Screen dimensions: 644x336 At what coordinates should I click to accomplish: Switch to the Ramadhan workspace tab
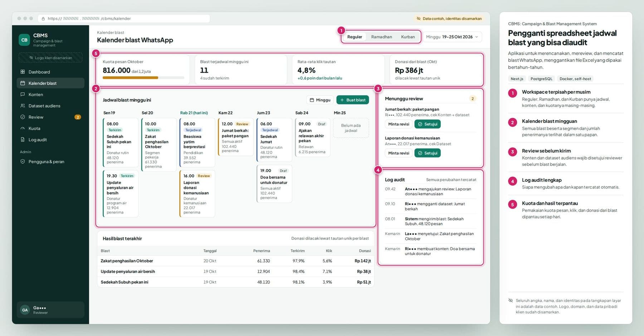point(381,37)
